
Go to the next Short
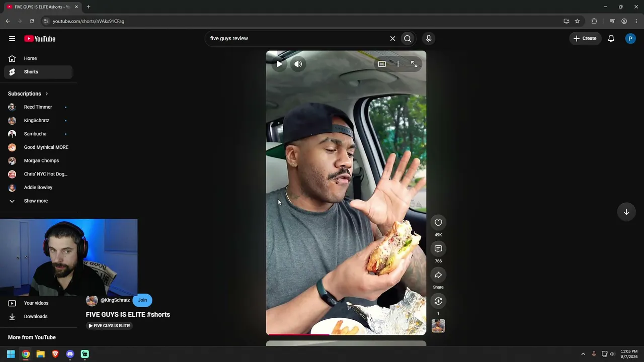(626, 212)
